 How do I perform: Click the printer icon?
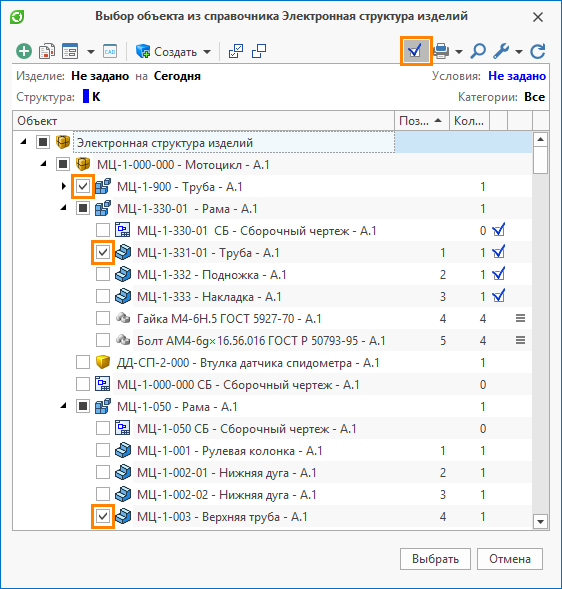[441, 51]
